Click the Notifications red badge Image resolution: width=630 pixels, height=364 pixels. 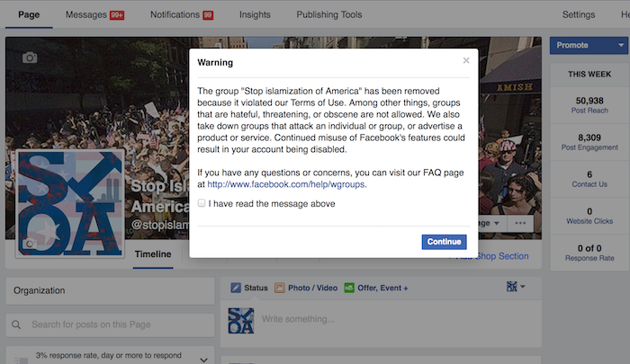pos(208,15)
